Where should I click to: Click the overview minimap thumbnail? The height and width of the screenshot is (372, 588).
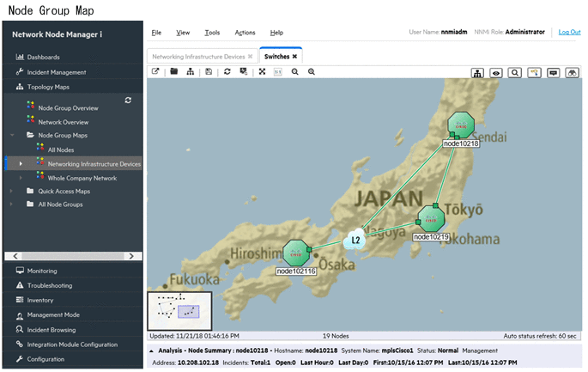(x=179, y=311)
